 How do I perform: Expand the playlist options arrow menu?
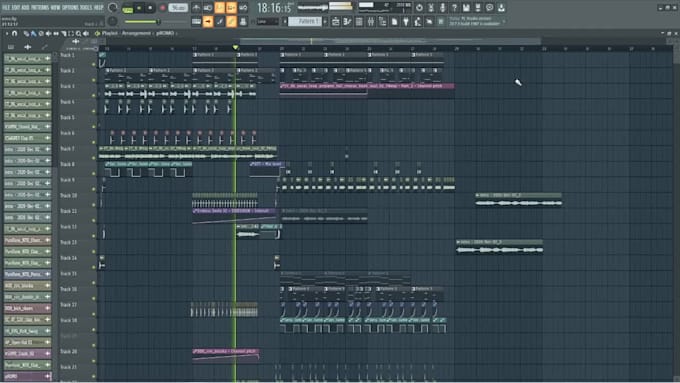pos(7,33)
